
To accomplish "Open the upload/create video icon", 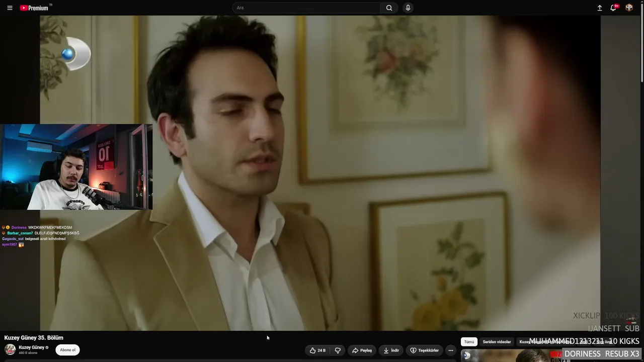I will click(x=600, y=8).
